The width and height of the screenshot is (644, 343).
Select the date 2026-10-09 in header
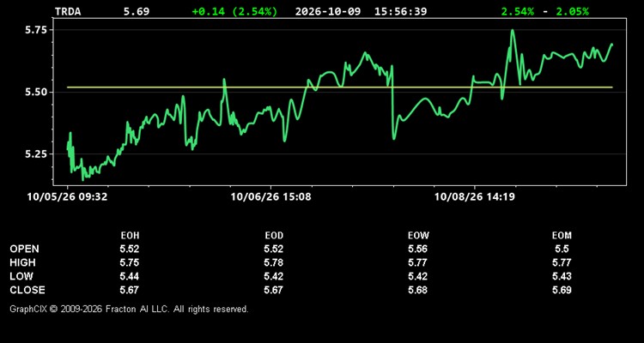pyautogui.click(x=328, y=11)
